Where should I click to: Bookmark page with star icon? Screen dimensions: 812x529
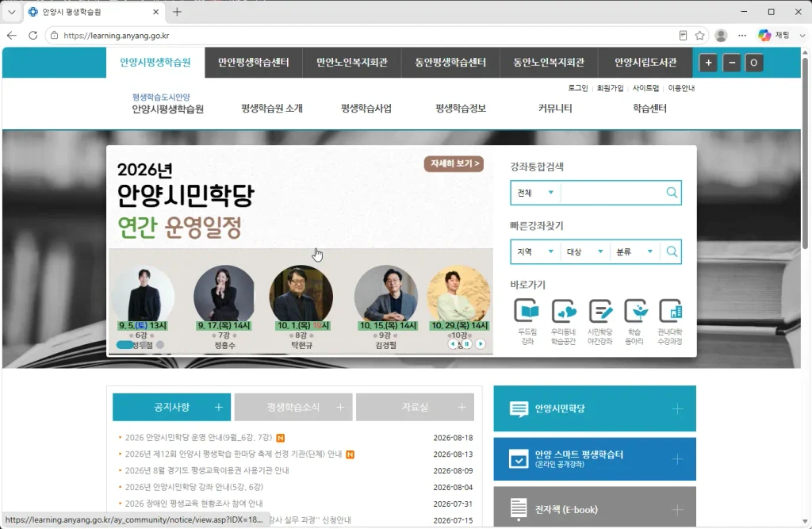click(x=699, y=35)
